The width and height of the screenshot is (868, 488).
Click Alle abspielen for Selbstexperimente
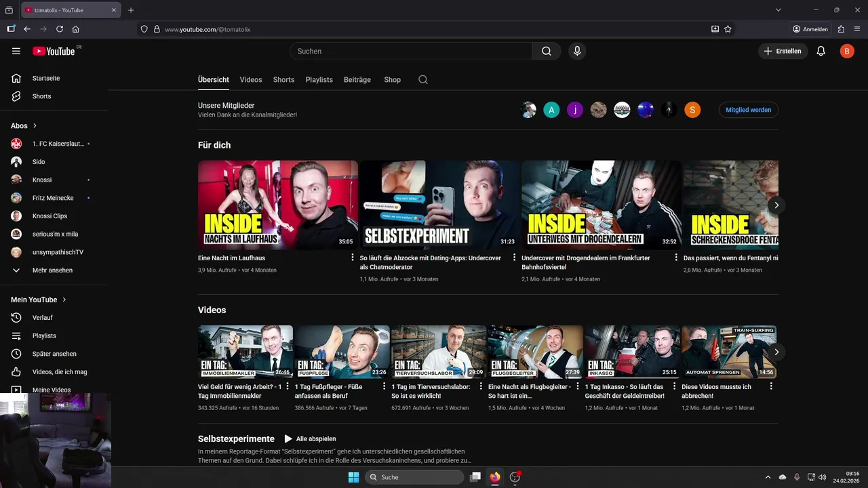[x=310, y=439]
